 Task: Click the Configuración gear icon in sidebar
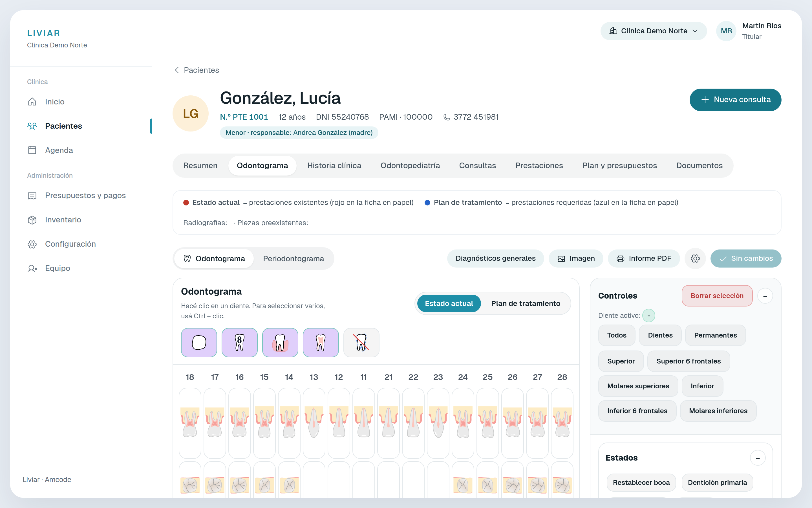[32, 244]
